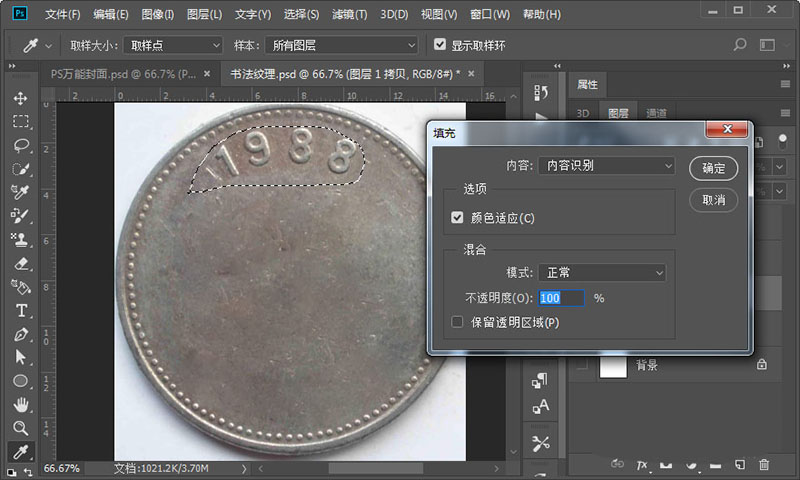The width and height of the screenshot is (800, 480).
Task: Select the Eyedropper tool in toolbar
Action: 20,451
